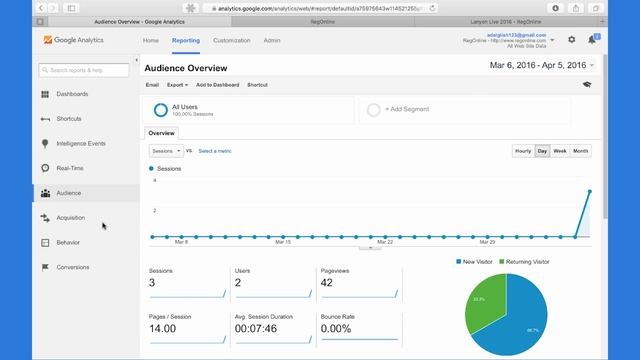
Task: Open a new tab with plus button
Action: (x=602, y=22)
